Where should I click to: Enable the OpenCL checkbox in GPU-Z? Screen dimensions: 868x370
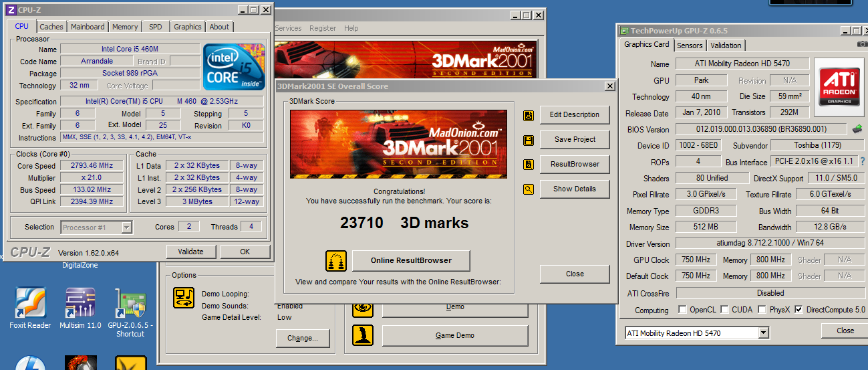(x=682, y=310)
